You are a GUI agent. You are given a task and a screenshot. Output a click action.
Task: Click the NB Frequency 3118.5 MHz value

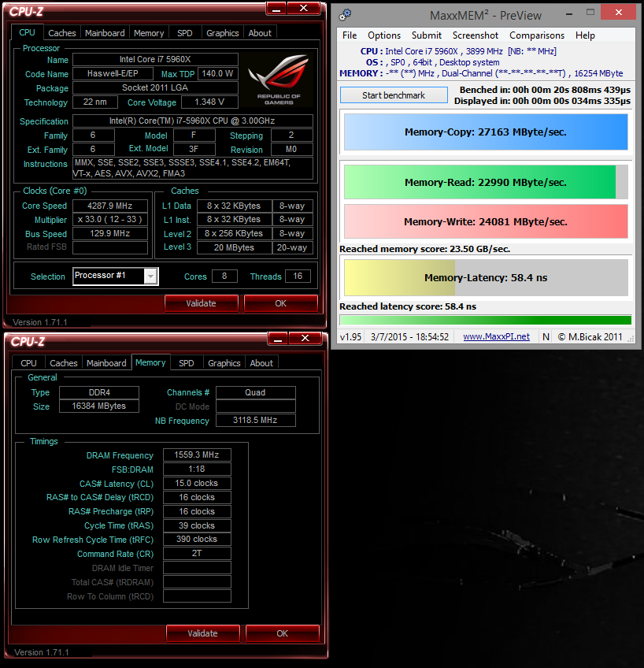coord(255,421)
